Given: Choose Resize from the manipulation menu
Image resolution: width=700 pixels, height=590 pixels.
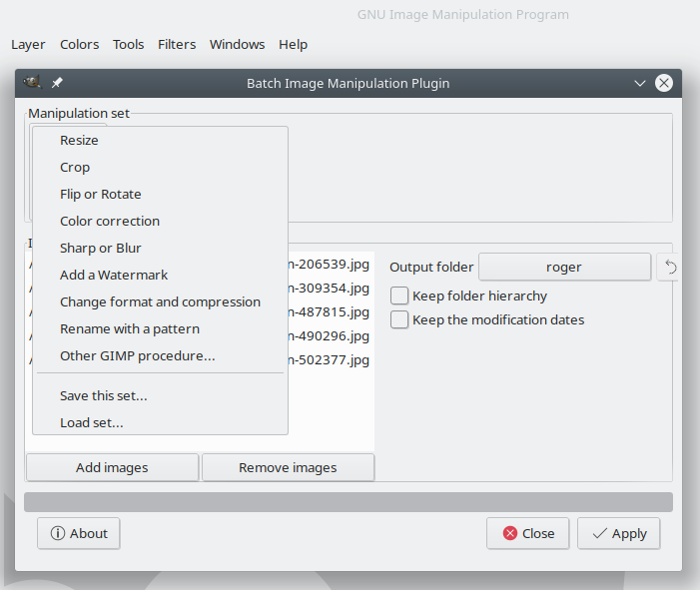Looking at the screenshot, I should (x=79, y=141).
